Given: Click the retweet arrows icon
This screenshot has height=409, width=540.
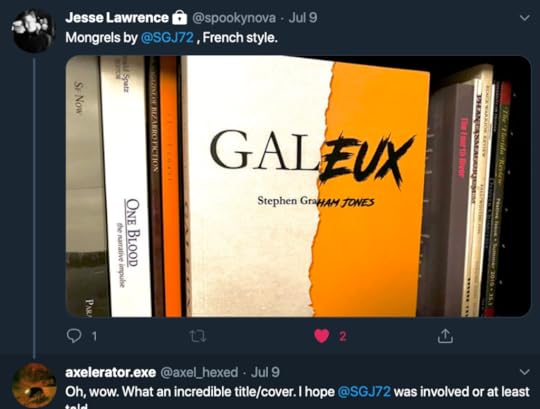Looking at the screenshot, I should click(198, 336).
